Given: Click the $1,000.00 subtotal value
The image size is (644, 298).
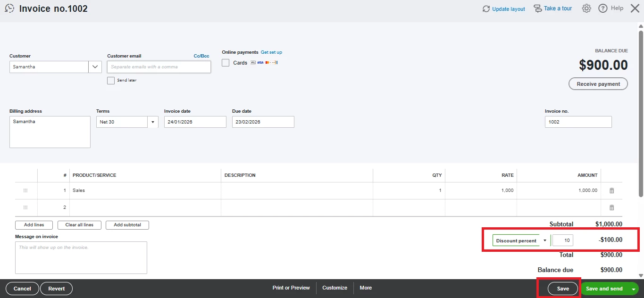Looking at the screenshot, I should coord(609,224).
